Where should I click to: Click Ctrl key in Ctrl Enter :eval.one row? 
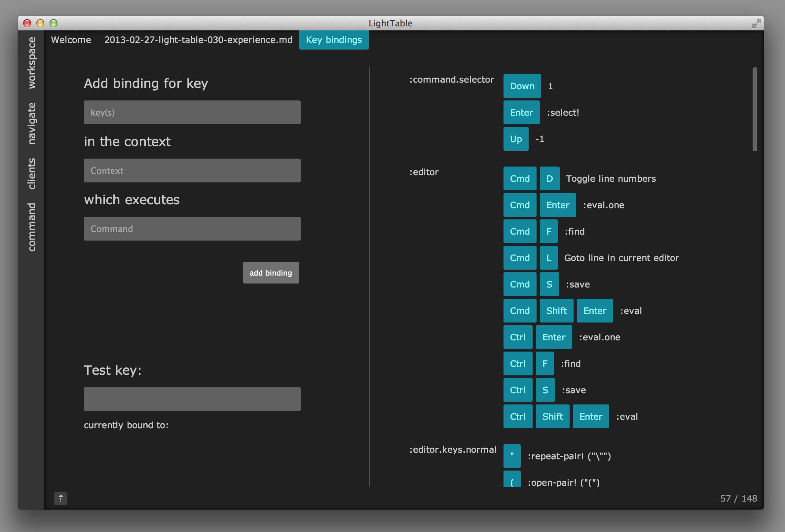(518, 337)
